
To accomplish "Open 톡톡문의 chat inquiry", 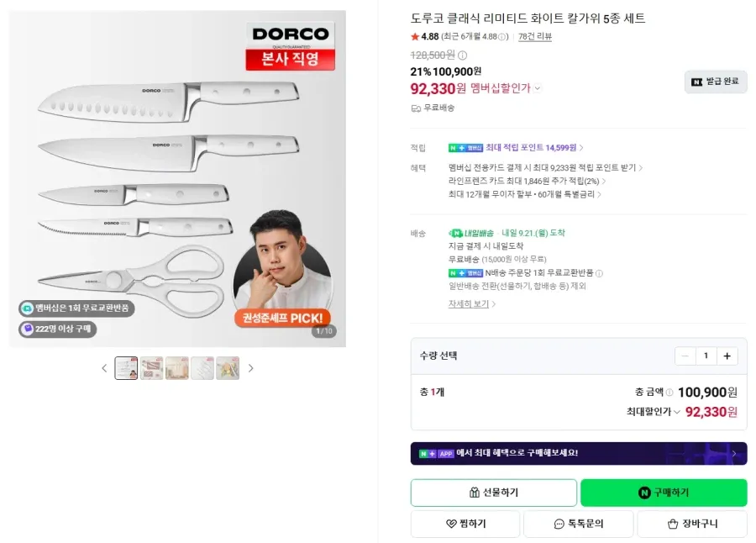I will [579, 524].
